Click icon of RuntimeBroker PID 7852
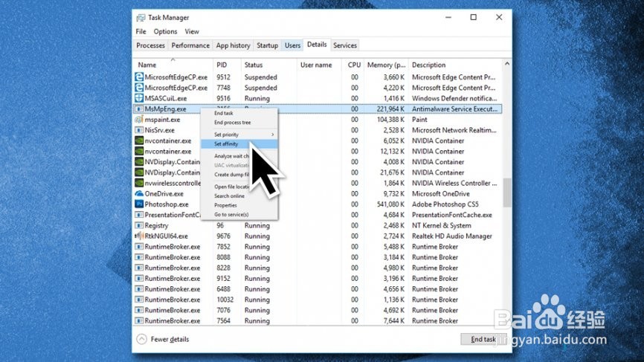 (139, 247)
